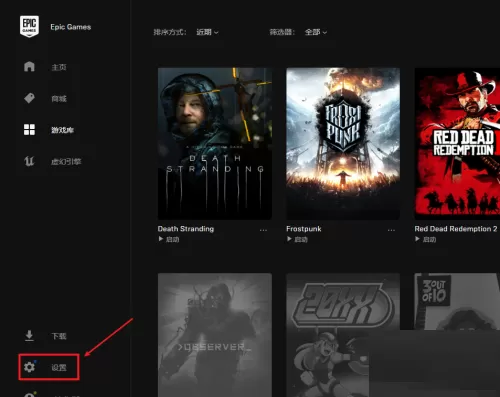The height and width of the screenshot is (397, 500).
Task: Select the library grid icon
Action: click(x=29, y=130)
